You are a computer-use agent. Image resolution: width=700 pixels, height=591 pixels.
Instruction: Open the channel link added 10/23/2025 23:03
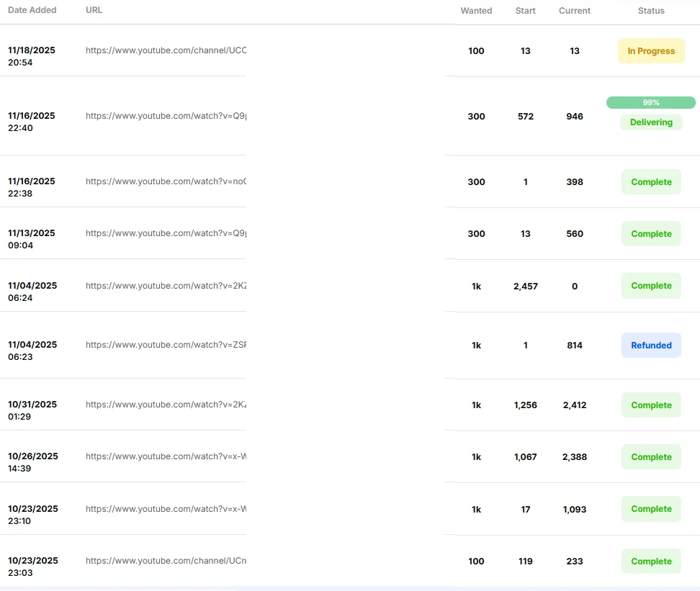tap(166, 561)
